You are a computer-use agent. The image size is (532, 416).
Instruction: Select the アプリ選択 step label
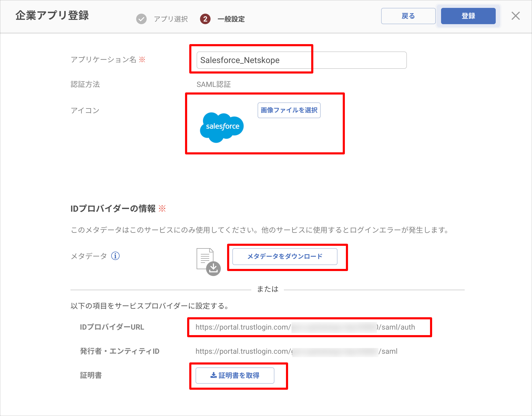click(x=171, y=19)
